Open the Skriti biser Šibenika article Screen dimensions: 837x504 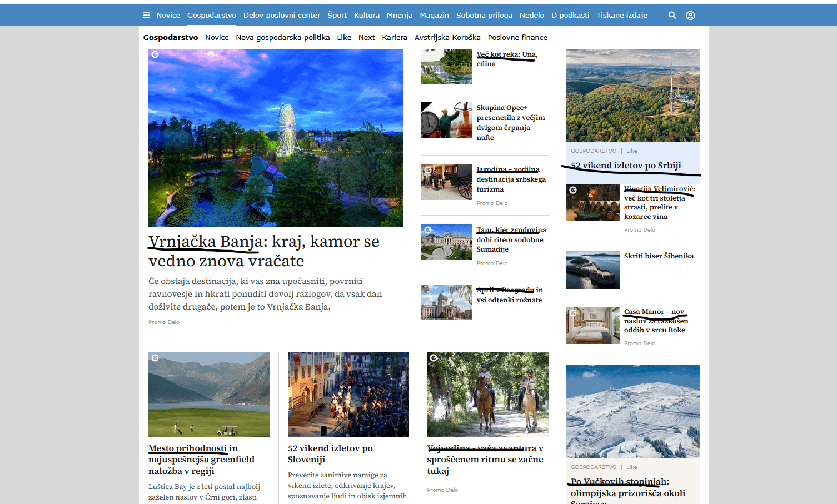(659, 256)
